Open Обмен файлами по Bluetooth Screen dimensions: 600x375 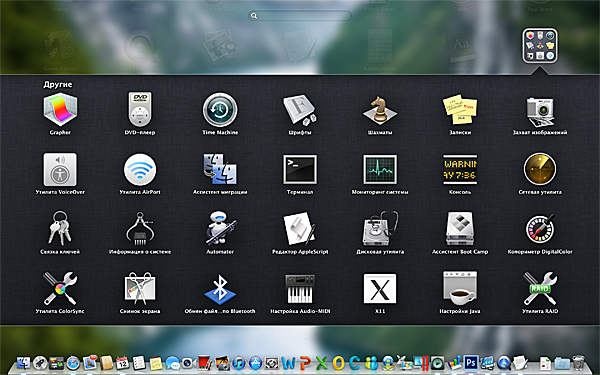220,289
